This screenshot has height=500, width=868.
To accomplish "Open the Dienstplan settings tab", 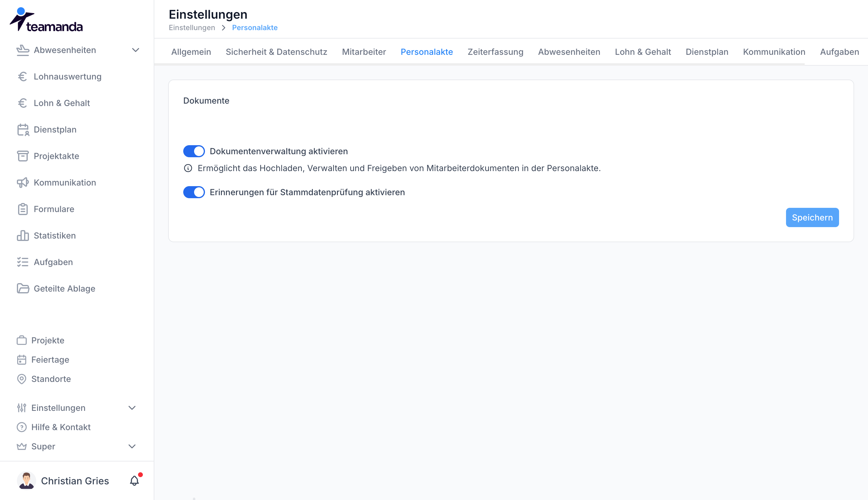I will [707, 52].
